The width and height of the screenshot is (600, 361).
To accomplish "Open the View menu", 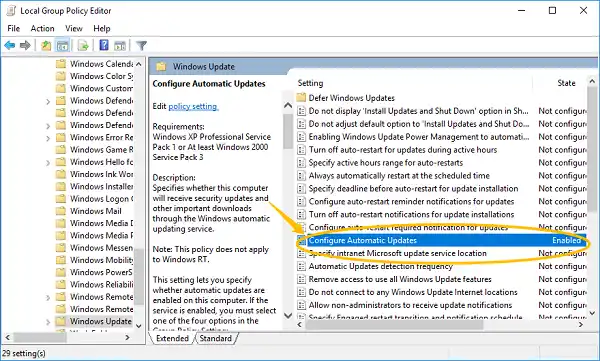I will tap(73, 28).
